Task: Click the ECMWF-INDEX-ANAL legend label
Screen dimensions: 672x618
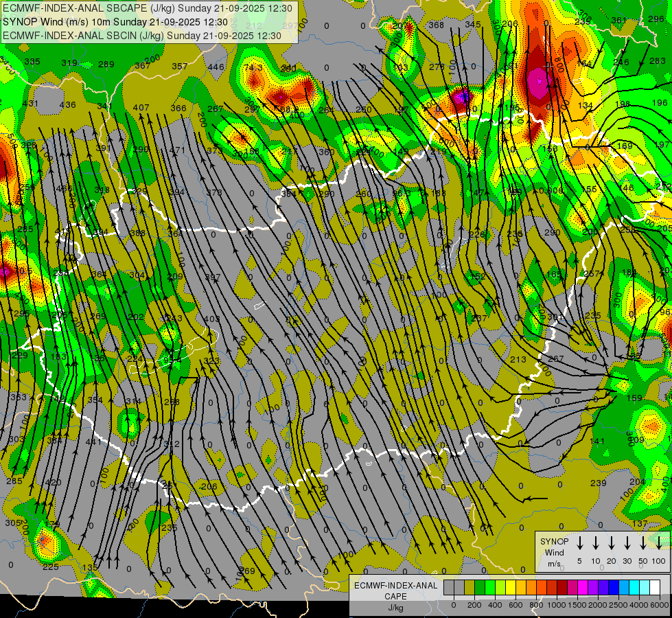Action: coord(395,586)
